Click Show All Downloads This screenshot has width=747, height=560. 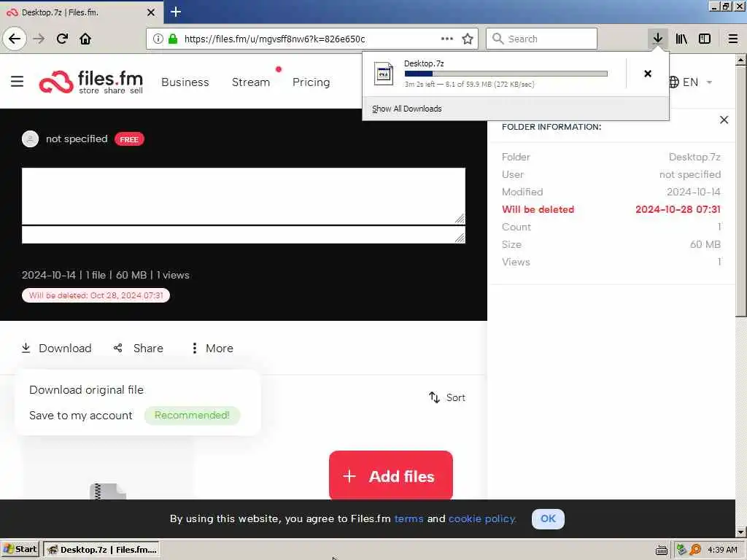point(407,109)
